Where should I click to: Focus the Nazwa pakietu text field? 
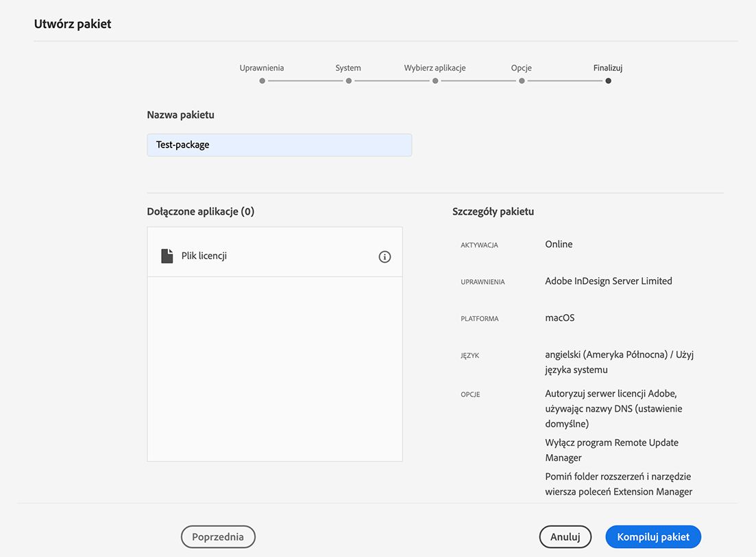click(279, 145)
